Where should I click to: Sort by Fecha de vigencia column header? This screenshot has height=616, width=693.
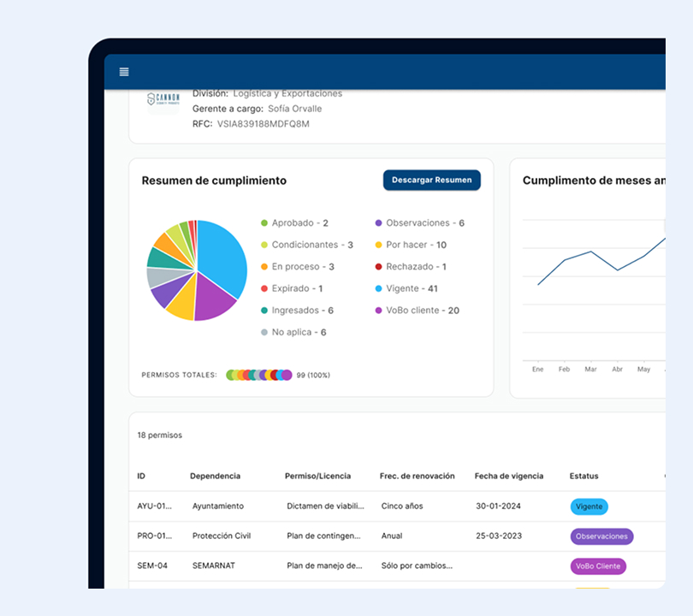click(509, 476)
